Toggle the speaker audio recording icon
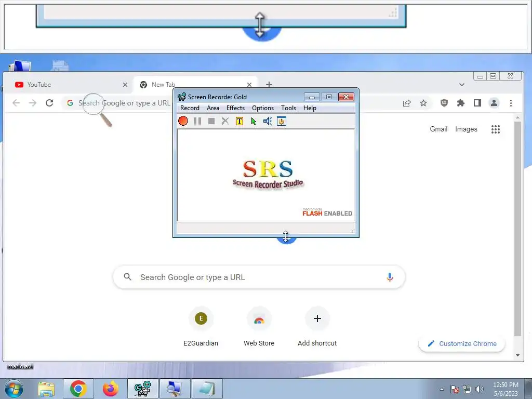 coord(268,121)
